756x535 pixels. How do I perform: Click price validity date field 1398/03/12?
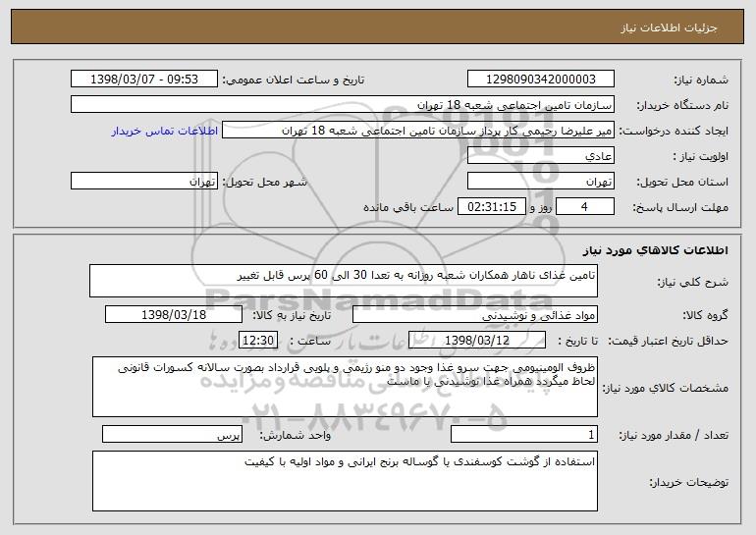[x=477, y=341]
